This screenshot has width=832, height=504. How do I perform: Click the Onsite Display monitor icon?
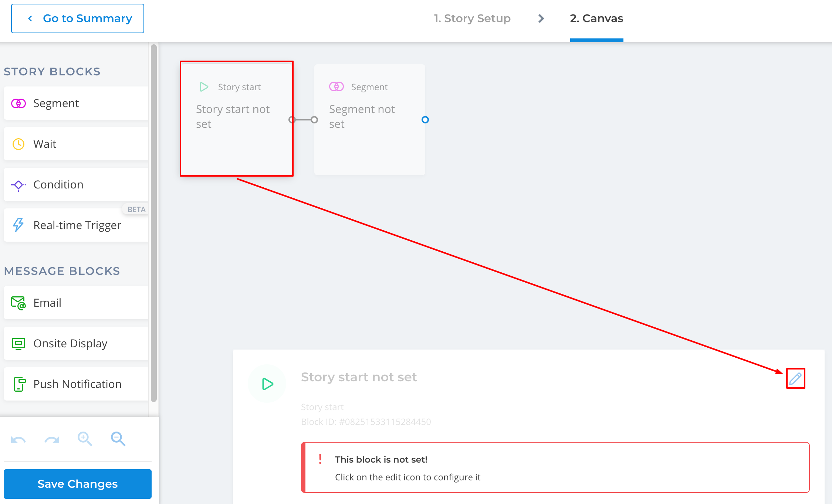18,344
